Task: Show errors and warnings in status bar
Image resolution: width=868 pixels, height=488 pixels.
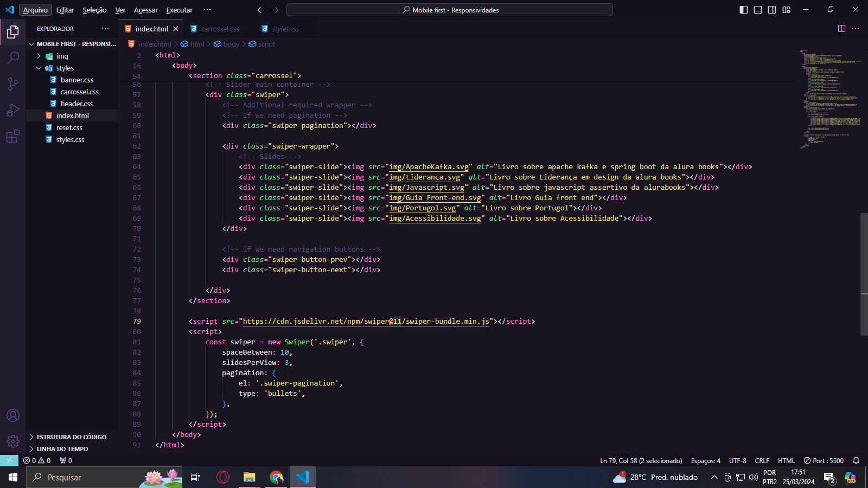Action: [x=37, y=460]
